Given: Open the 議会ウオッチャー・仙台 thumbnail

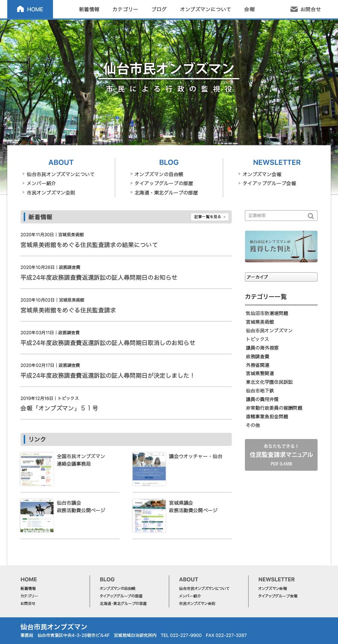Looking at the screenshot, I should coord(149,469).
